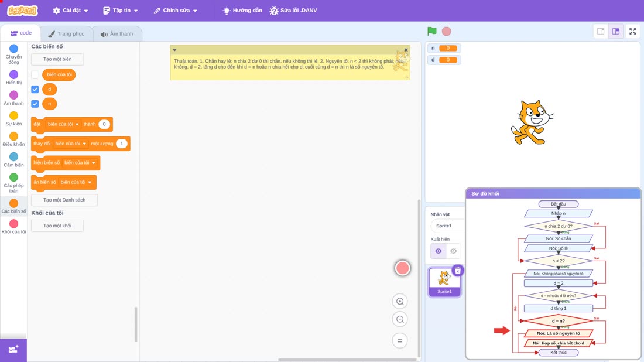Image resolution: width=644 pixels, height=362 pixels.
Task: Collapse the yellow comment note arrow
Action: [x=174, y=50]
